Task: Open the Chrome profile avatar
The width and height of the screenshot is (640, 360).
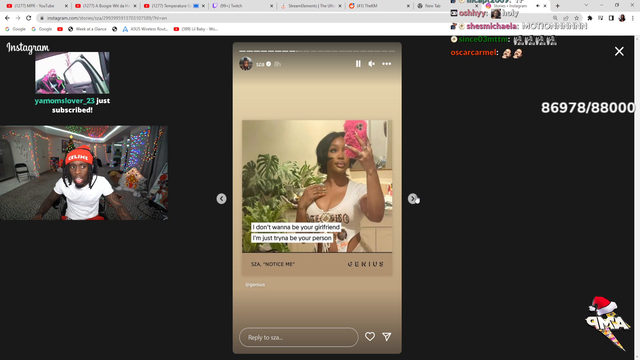Action: coord(622,18)
